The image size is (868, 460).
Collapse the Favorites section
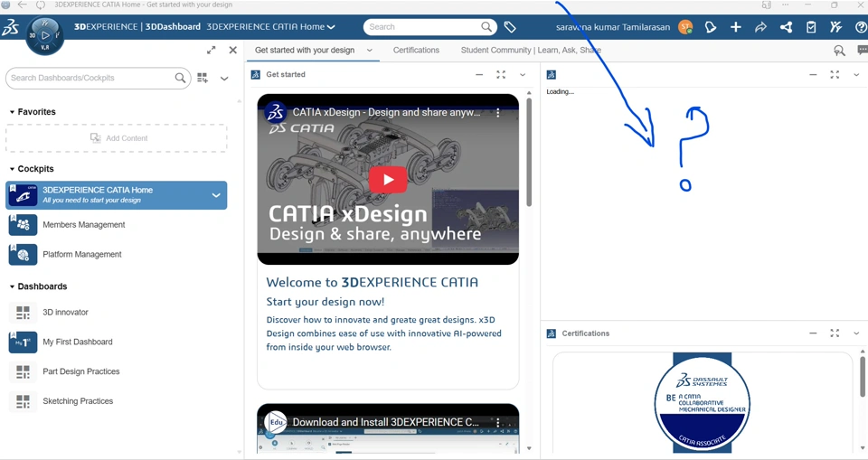tap(12, 112)
